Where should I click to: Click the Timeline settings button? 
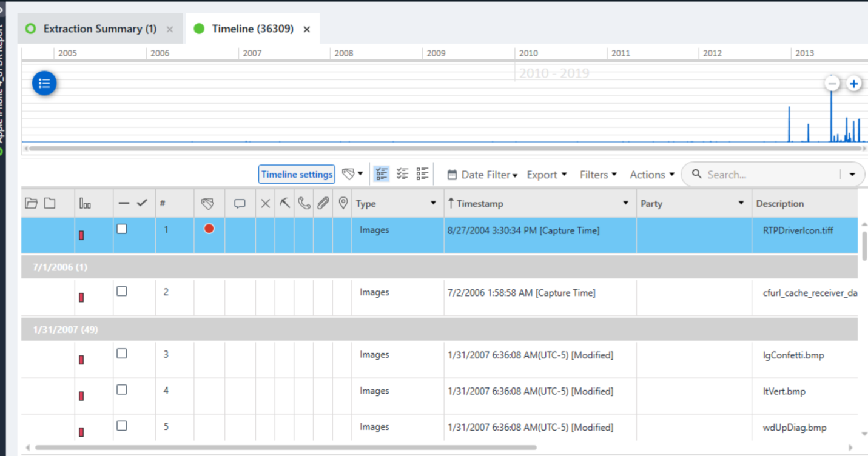pos(297,174)
